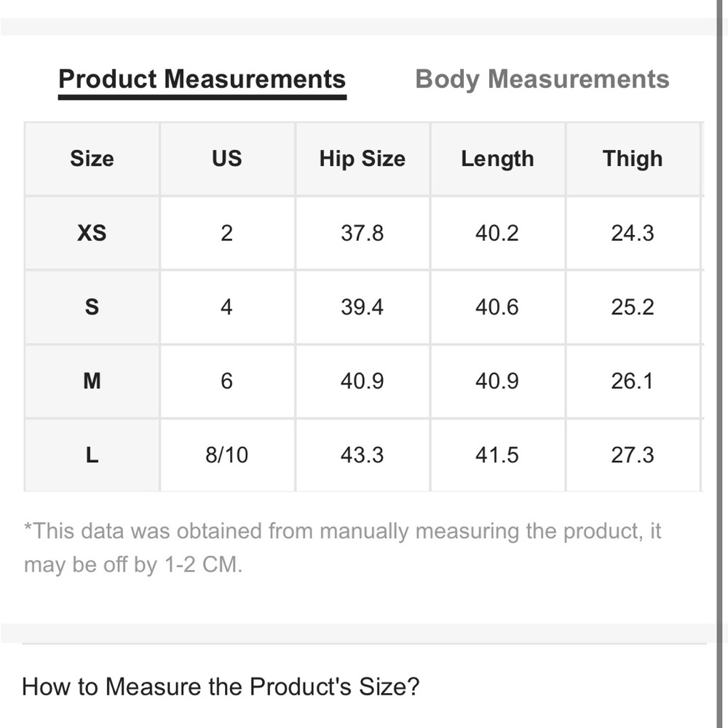Screen dimensions: 728x728
Task: Click the Hip Size column header
Action: coord(362,159)
